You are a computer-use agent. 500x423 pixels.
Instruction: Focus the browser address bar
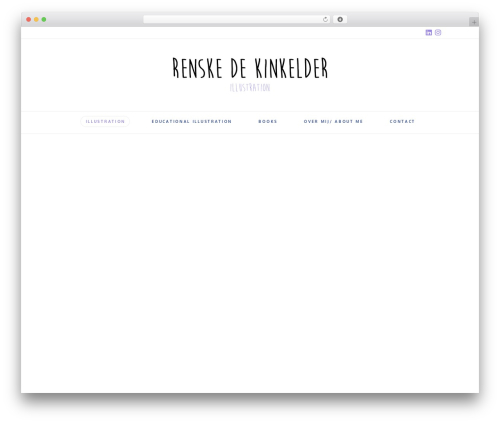[x=237, y=19]
